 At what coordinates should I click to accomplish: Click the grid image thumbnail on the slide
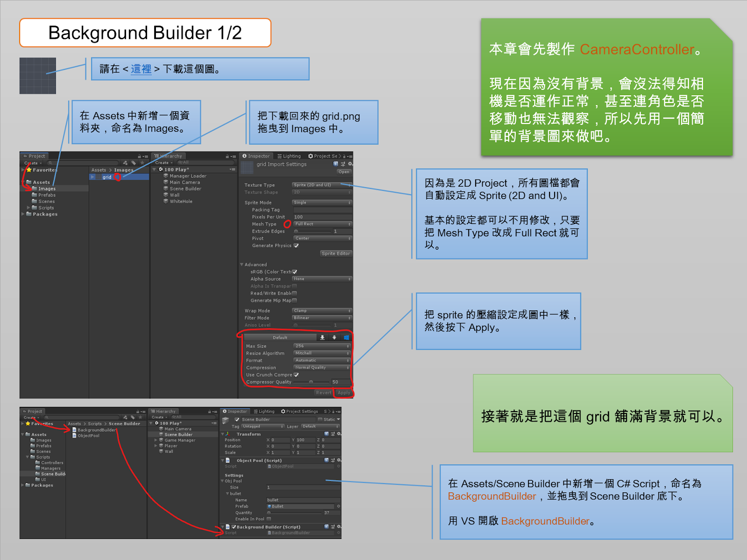(x=38, y=76)
